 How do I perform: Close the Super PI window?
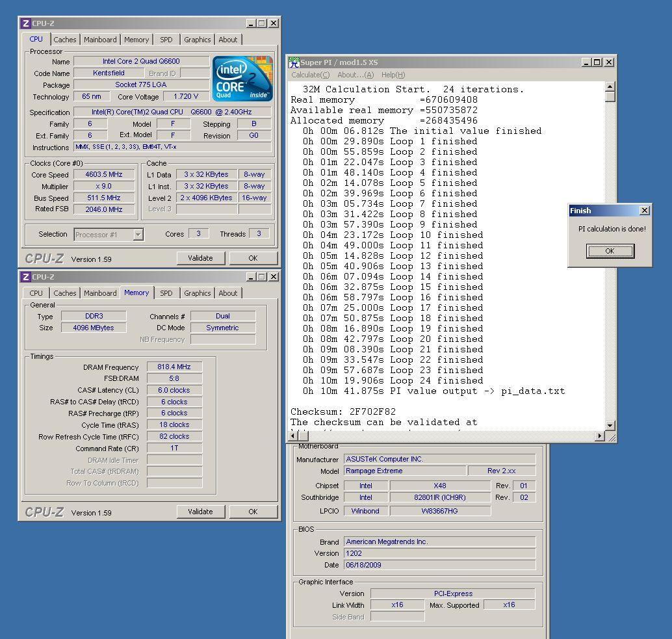(x=608, y=62)
